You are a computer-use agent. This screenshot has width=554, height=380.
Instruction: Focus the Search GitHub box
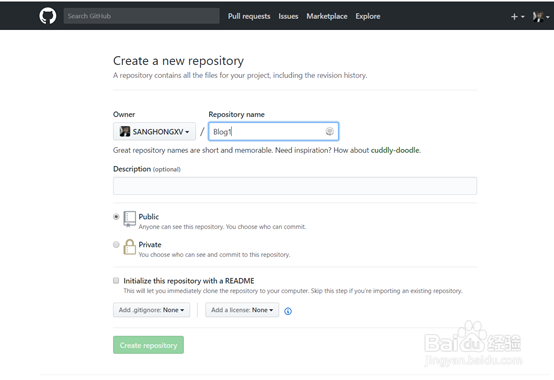coord(141,16)
